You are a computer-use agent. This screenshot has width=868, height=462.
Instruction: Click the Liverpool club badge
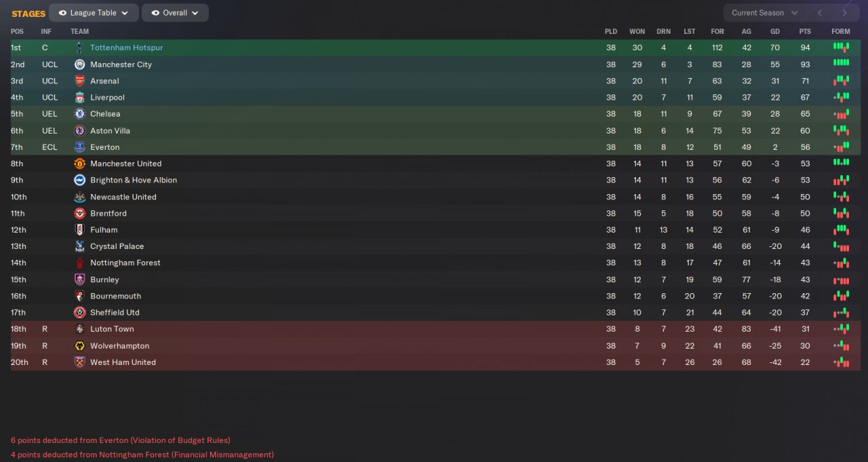coord(79,98)
